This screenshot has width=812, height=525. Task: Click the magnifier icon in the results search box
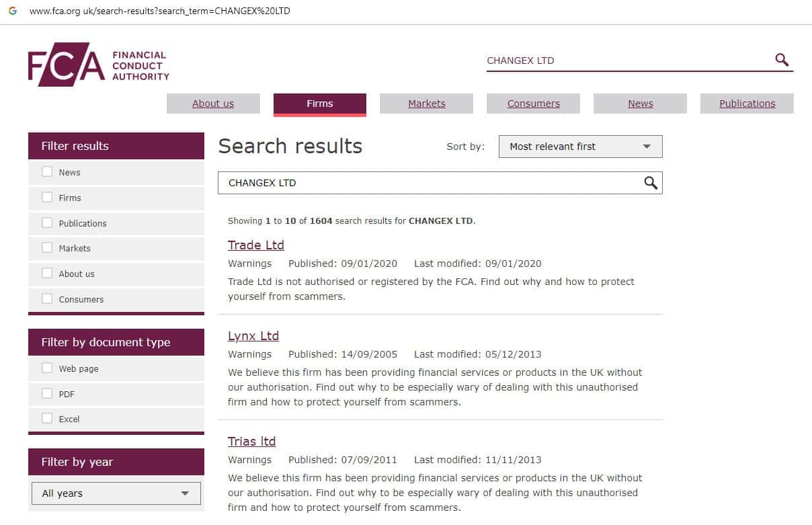pyautogui.click(x=651, y=183)
